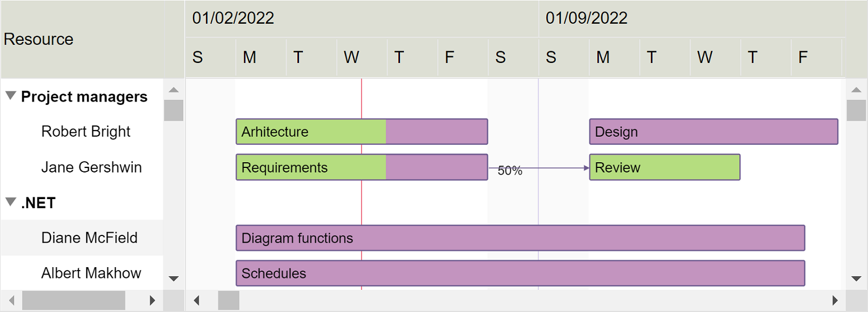Select the Design task bar

pos(713,132)
